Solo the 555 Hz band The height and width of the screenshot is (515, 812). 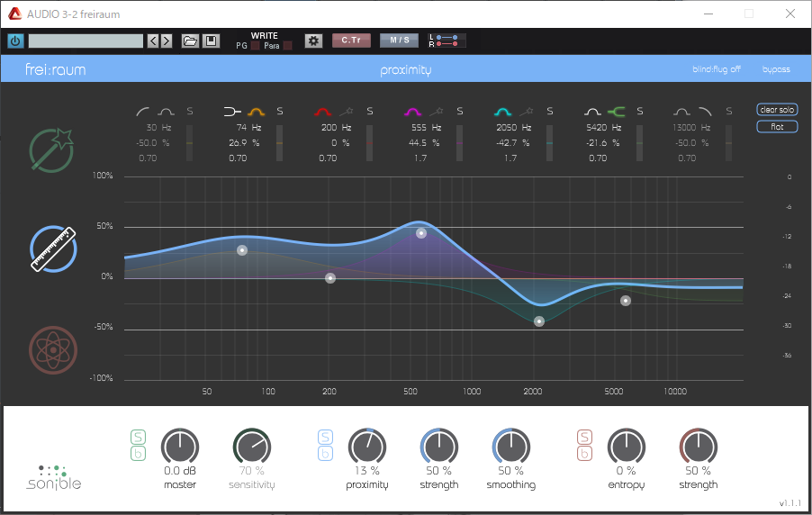[x=459, y=112]
